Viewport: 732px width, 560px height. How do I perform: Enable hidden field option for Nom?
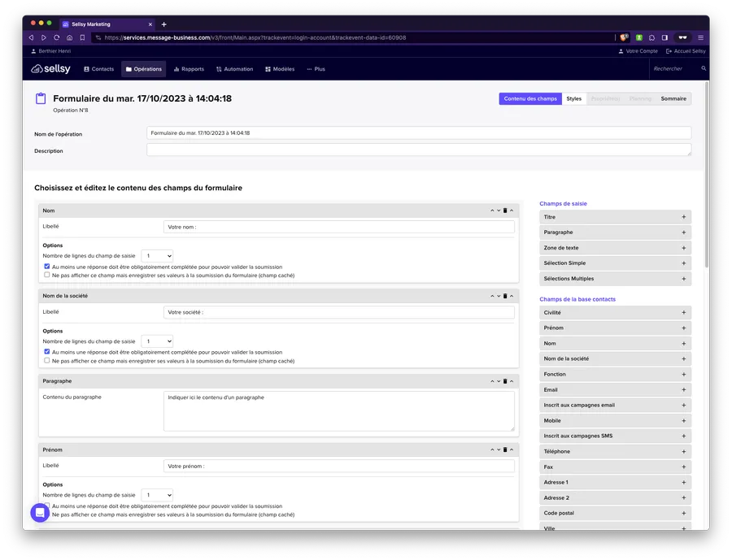point(47,275)
